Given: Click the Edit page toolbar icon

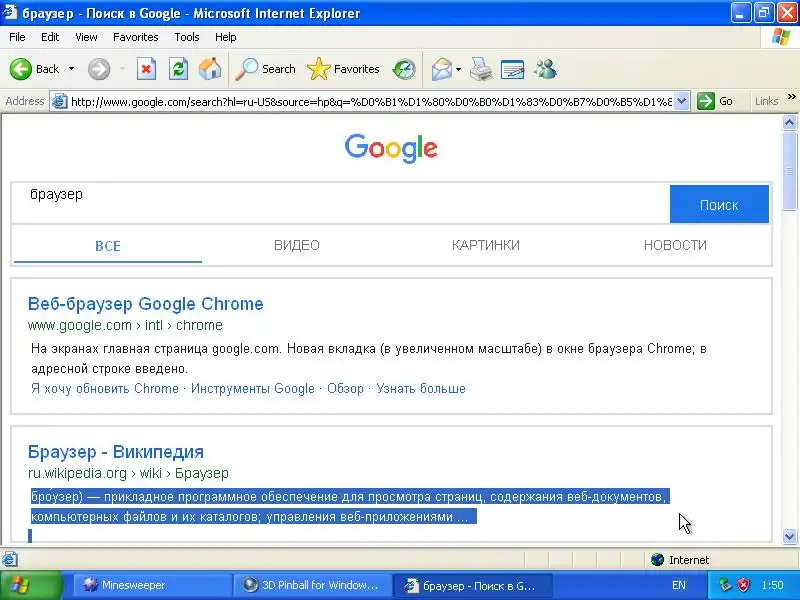Looking at the screenshot, I should click(x=513, y=69).
